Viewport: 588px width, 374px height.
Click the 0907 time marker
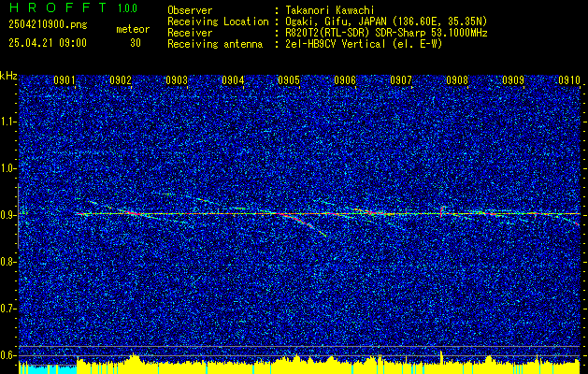[401, 79]
